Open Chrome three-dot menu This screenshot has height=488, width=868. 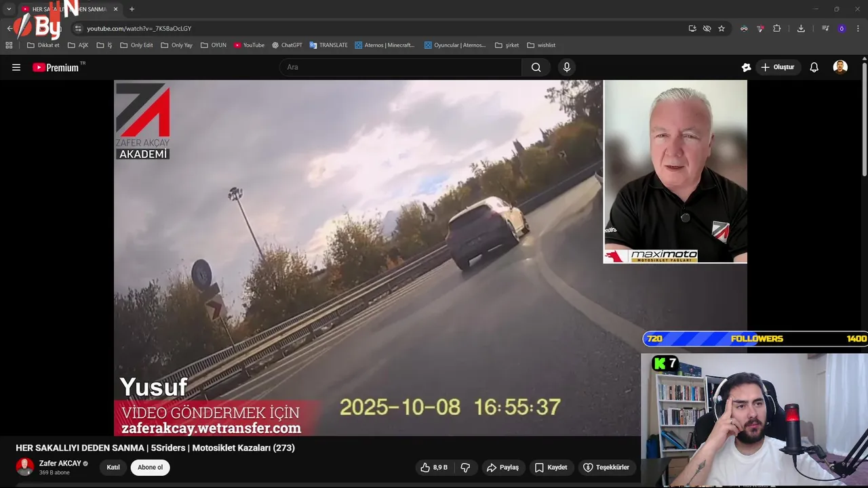[859, 28]
